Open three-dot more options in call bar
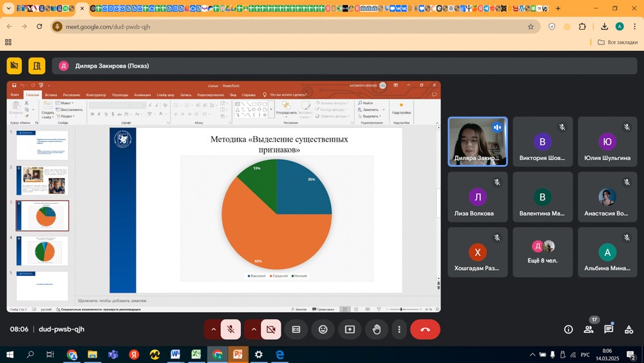Screen dimensions: 644x363 coord(399,329)
